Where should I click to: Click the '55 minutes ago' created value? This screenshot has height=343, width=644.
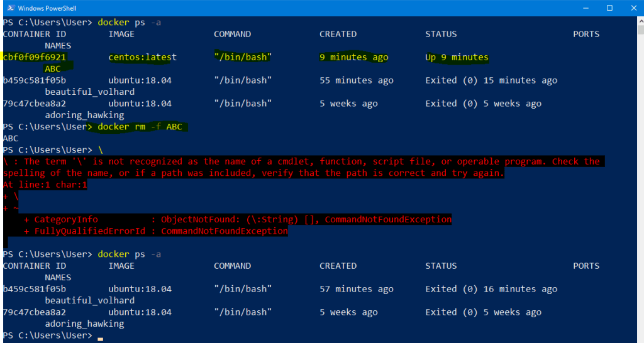[356, 80]
